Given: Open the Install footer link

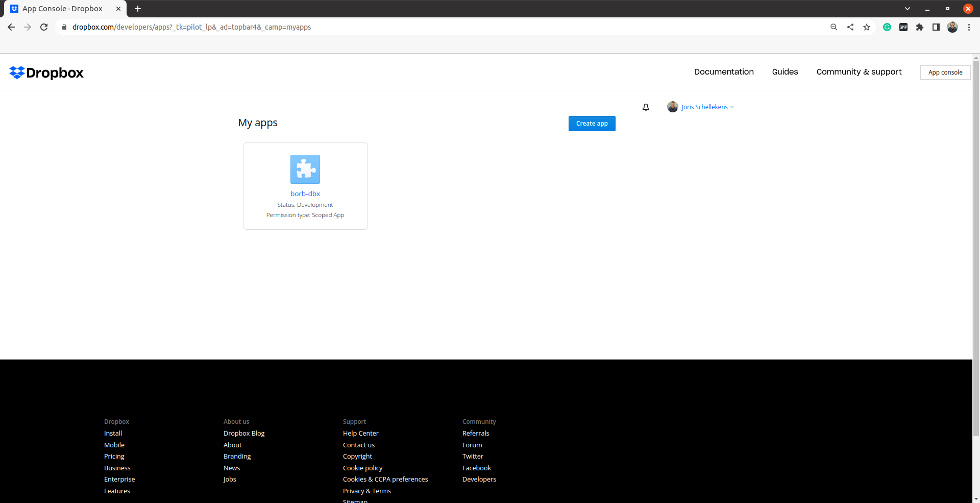Looking at the screenshot, I should point(113,434).
